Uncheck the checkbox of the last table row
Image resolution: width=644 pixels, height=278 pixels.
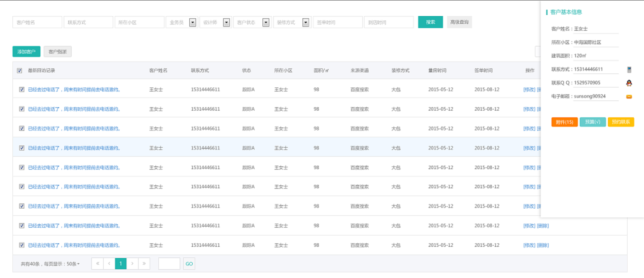(22, 245)
